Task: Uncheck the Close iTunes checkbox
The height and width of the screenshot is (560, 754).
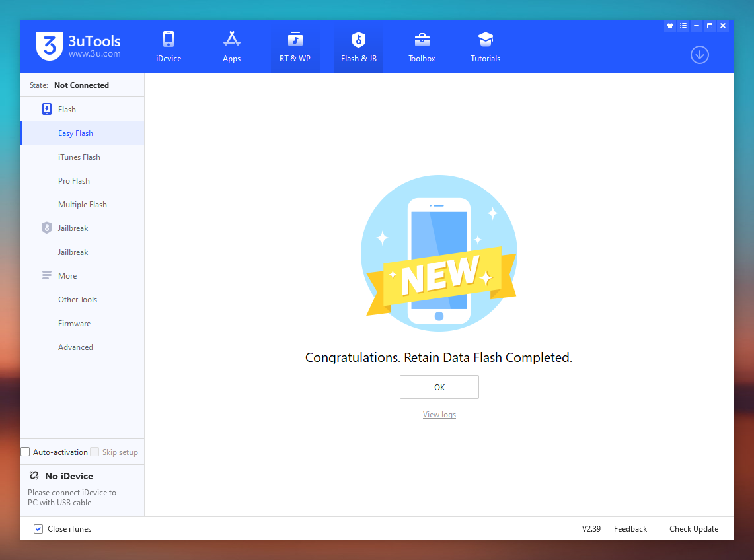Action: click(38, 529)
